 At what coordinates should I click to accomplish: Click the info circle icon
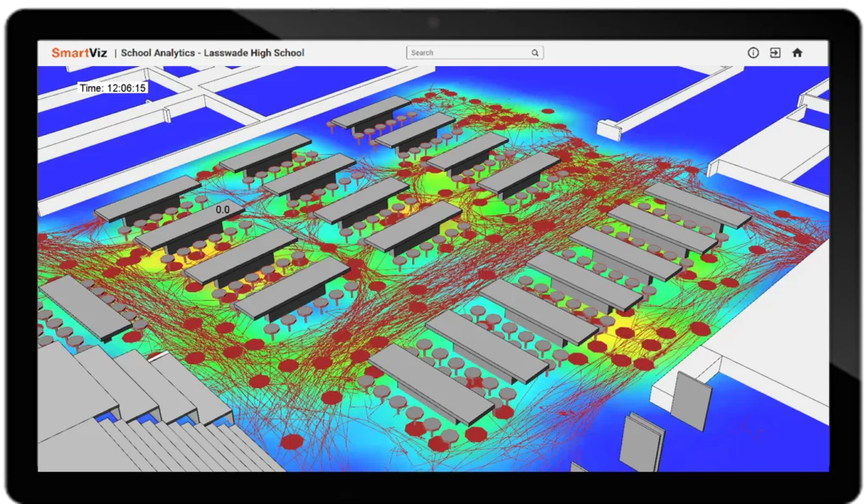click(x=753, y=53)
